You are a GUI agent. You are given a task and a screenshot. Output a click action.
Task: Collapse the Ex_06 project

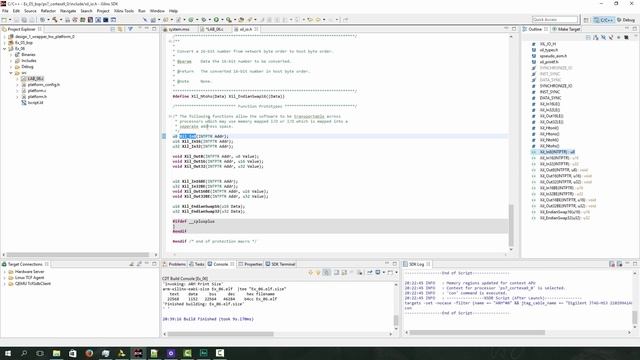[5, 49]
